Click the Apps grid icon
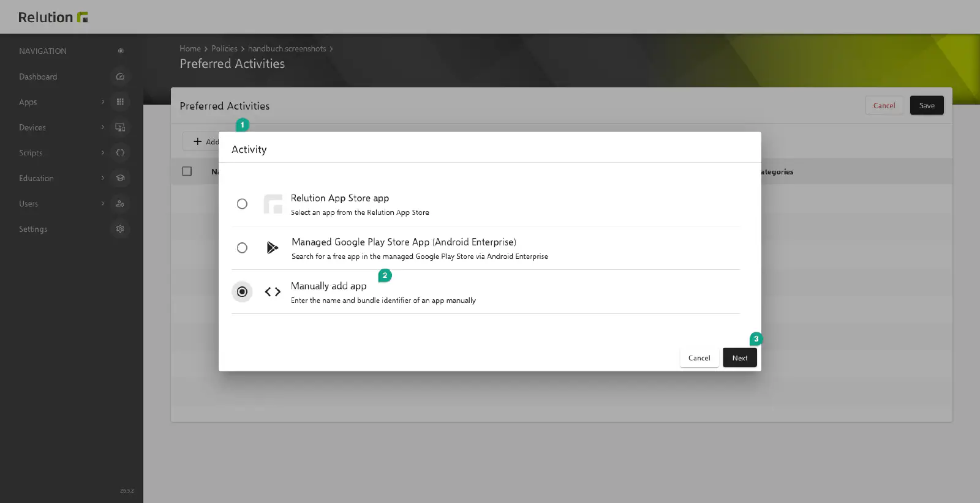The image size is (980, 503). click(120, 102)
